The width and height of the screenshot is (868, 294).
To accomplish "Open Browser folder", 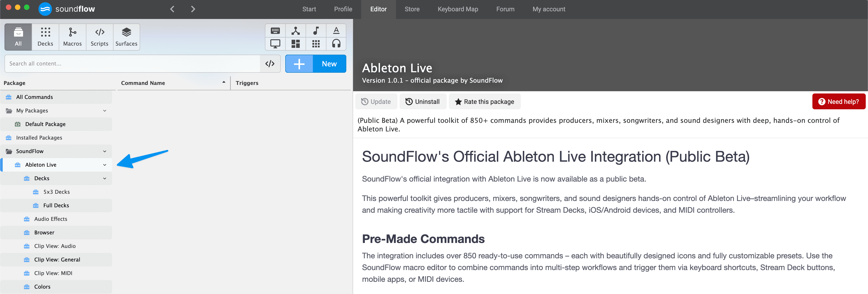I will [56, 232].
